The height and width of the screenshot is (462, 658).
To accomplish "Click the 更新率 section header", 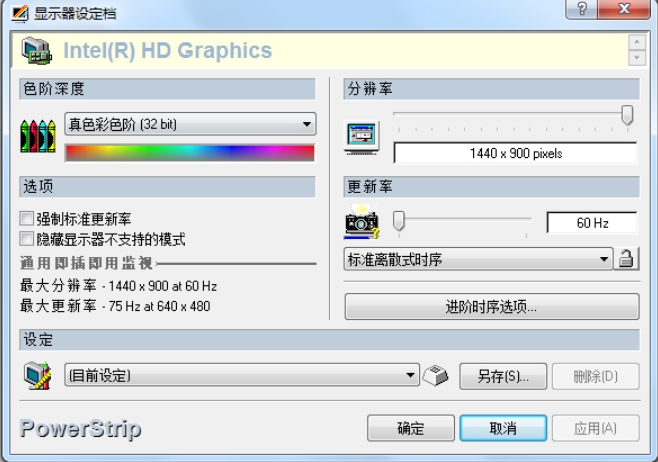I will [x=491, y=186].
